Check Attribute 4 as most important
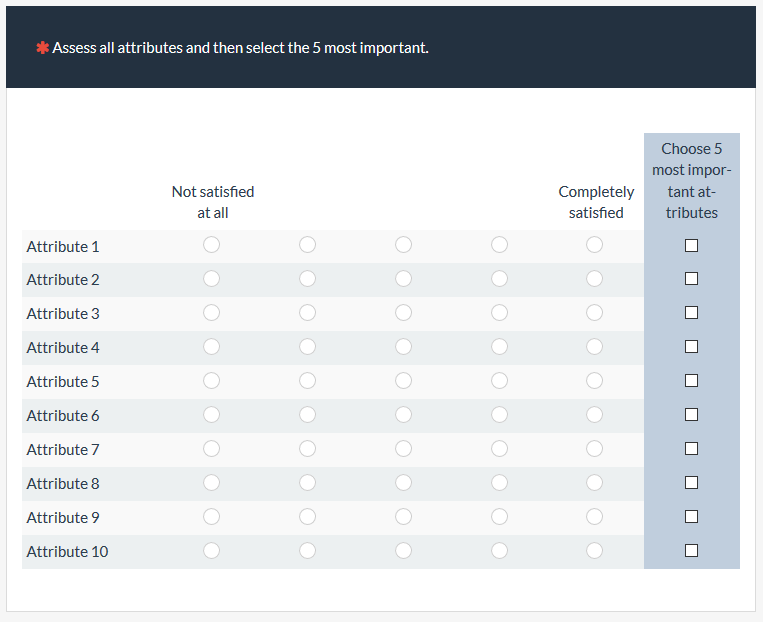 pyautogui.click(x=691, y=347)
